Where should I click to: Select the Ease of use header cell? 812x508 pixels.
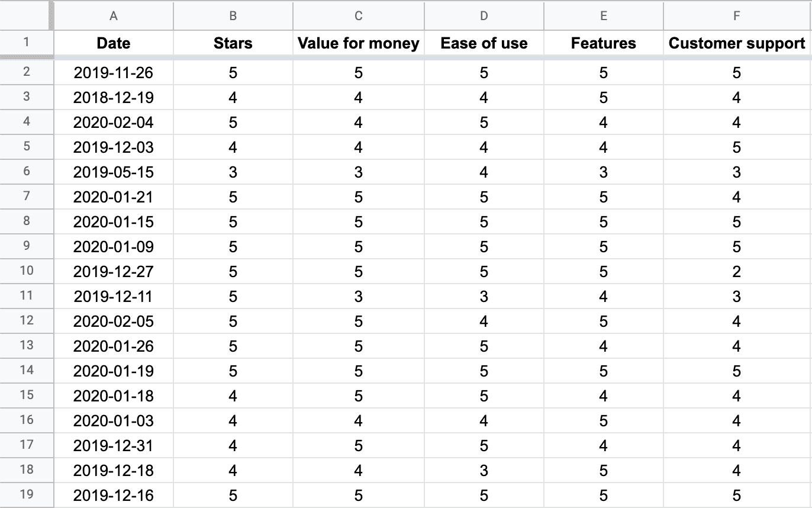(484, 43)
